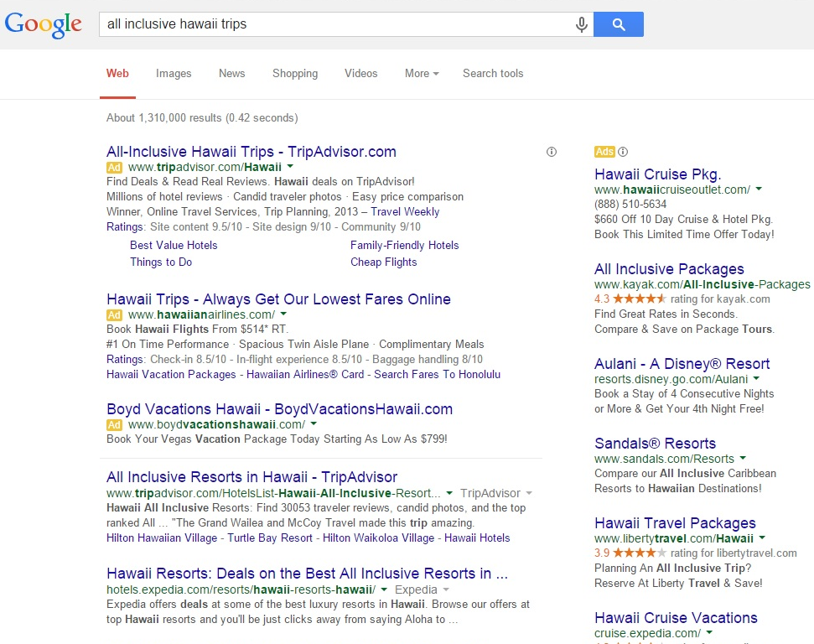Expand arrow next to tripadvisor.com/Hawaii URL
This screenshot has height=644, width=814.
[x=290, y=167]
